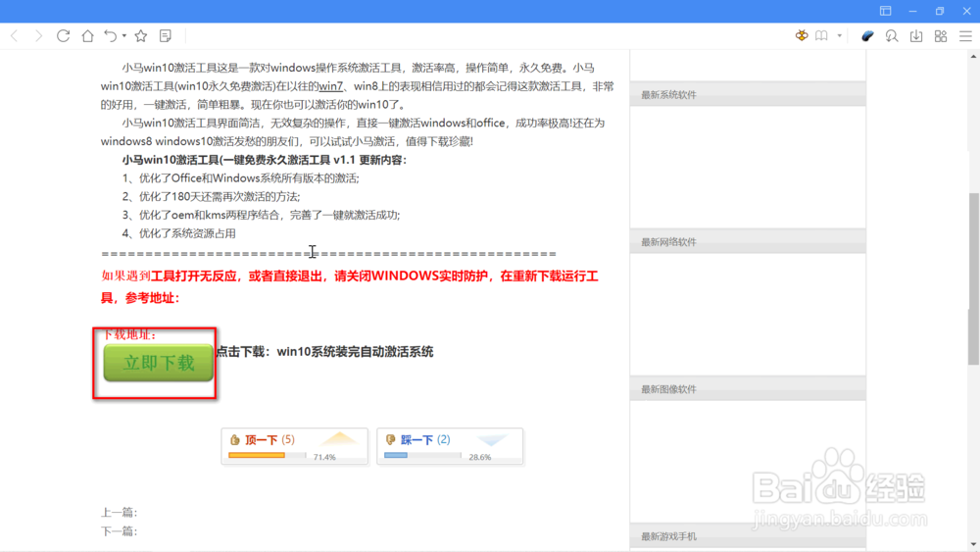The height and width of the screenshot is (552, 980).
Task: Open the browser home page
Action: 87,36
